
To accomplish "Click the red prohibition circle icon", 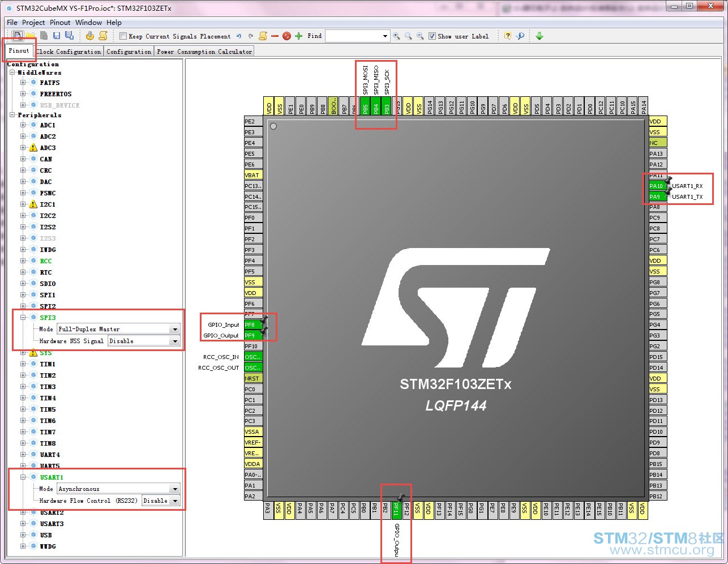I will pos(286,36).
